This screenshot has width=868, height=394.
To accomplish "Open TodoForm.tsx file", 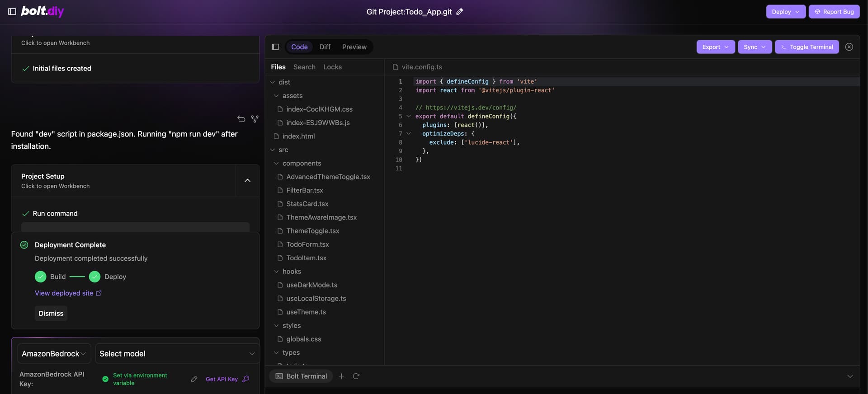I will [x=324, y=244].
